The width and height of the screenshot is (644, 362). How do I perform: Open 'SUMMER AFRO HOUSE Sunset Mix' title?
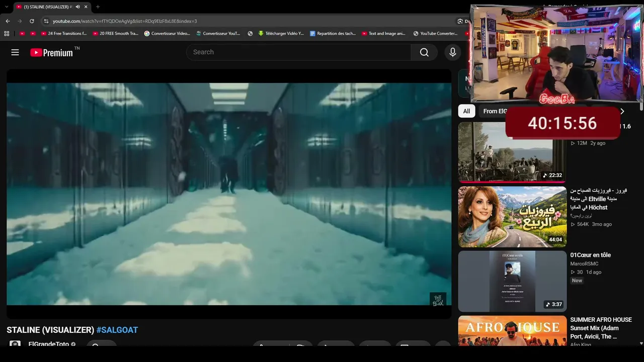pos(601,328)
